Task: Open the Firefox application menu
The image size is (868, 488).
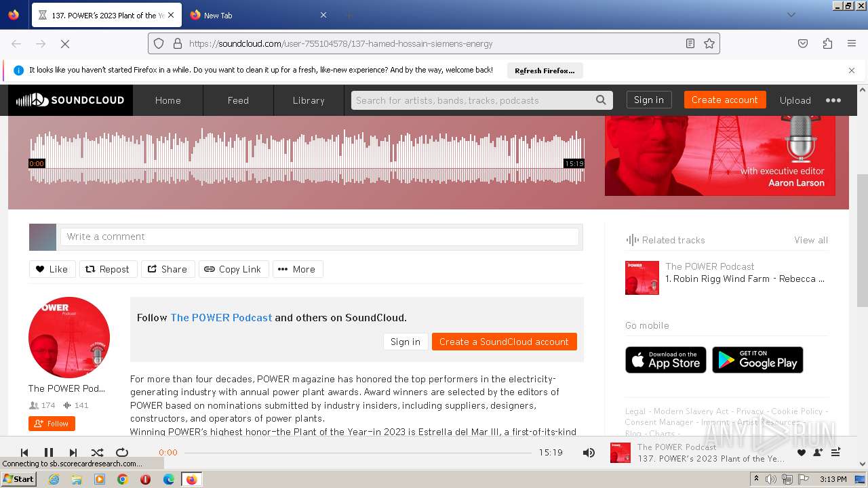Action: tap(852, 43)
